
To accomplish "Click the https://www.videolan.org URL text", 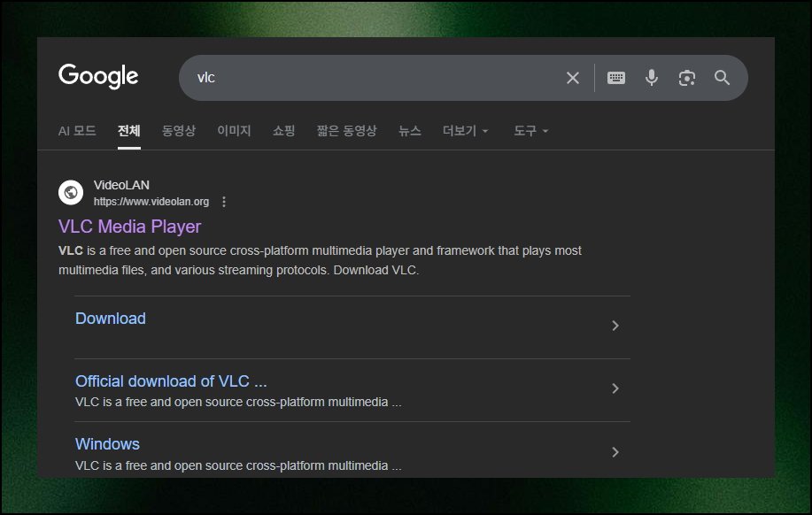I will coord(151,202).
